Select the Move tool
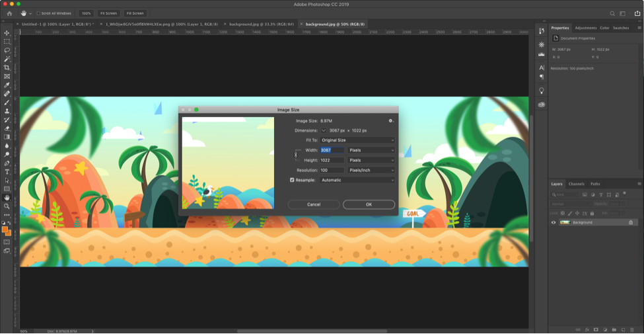Screen dimensions: 644x334 click(7, 33)
